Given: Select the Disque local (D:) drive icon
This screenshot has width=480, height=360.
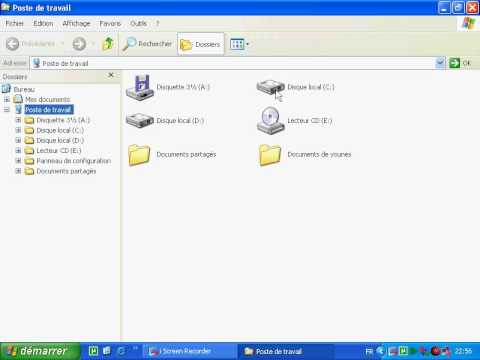Looking at the screenshot, I should (140, 121).
